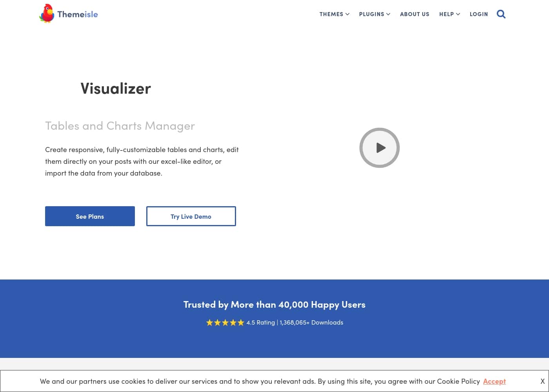This screenshot has height=392, width=549.
Task: Expand the Help dropdown menu
Action: [x=449, y=14]
